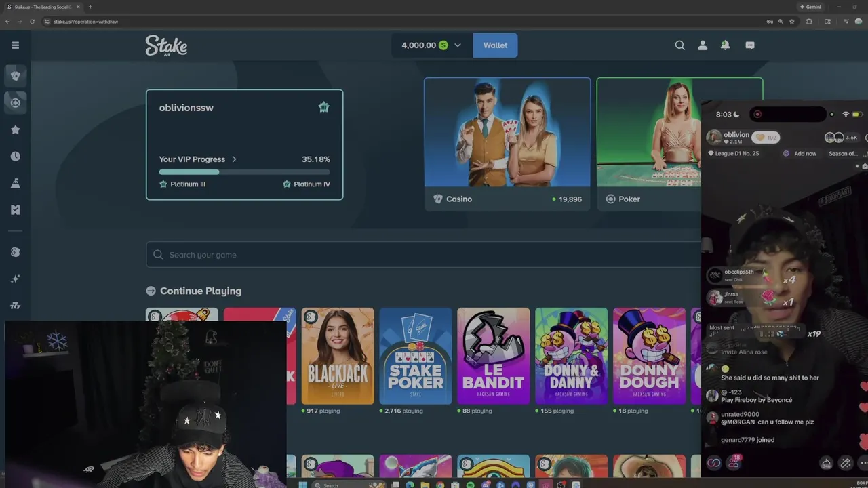Open Recent clock icon in the sidebar
The image size is (868, 488).
15,157
